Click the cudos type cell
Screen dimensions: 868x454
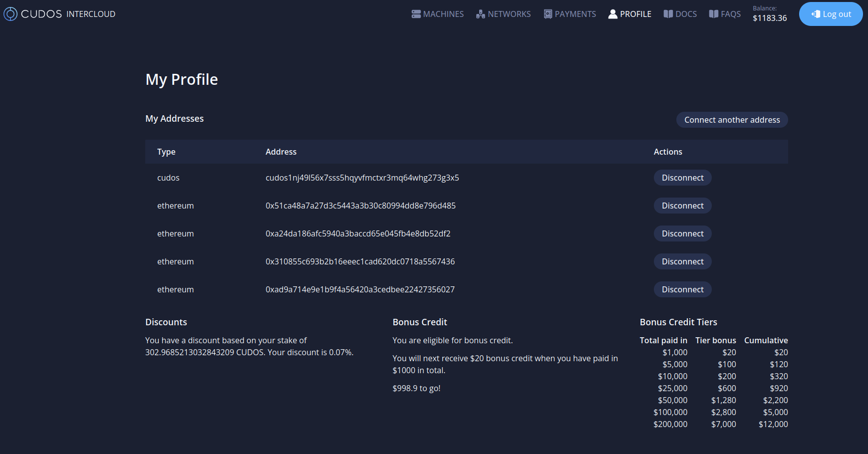point(168,178)
